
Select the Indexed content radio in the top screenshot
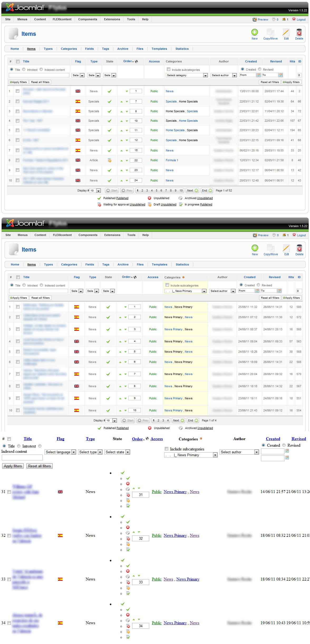coord(41,70)
